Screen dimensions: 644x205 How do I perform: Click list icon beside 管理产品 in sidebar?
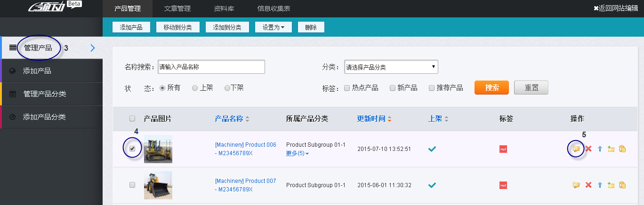click(13, 47)
